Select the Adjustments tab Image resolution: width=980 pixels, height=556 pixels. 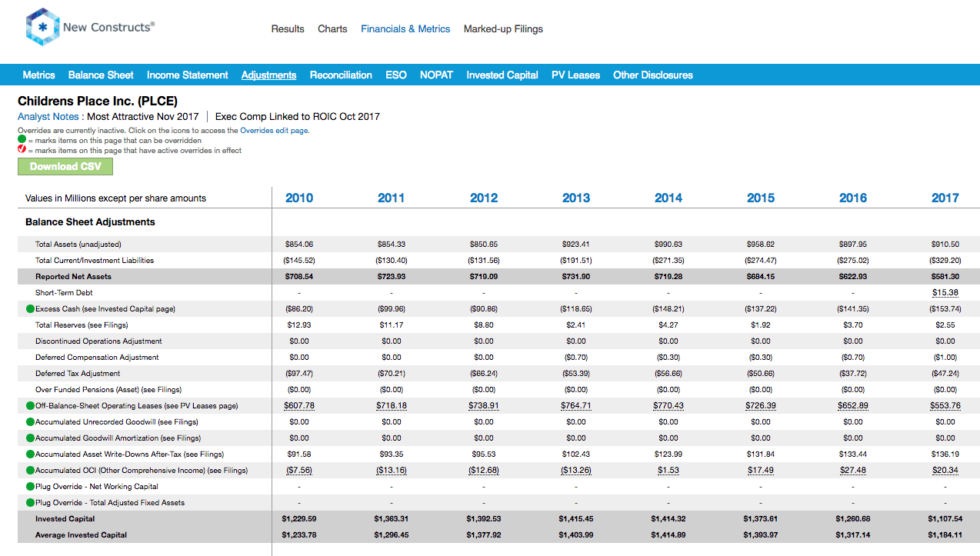click(x=268, y=75)
